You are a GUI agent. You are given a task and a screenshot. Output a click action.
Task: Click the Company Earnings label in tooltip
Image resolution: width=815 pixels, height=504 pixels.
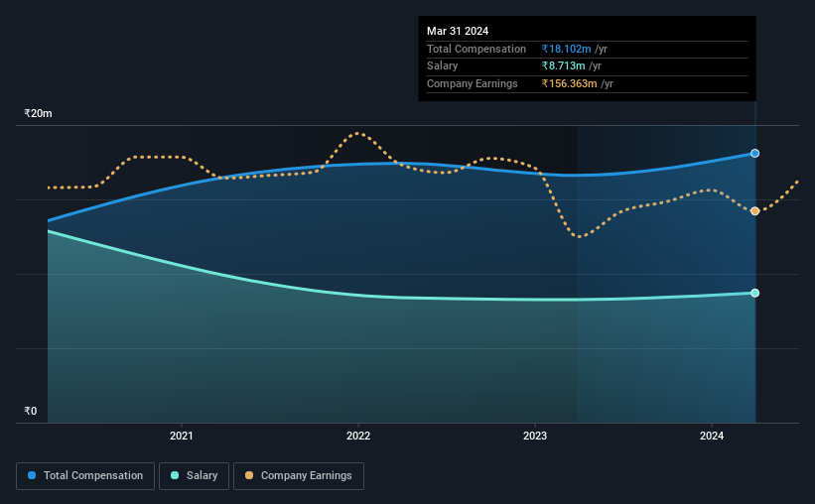[472, 83]
